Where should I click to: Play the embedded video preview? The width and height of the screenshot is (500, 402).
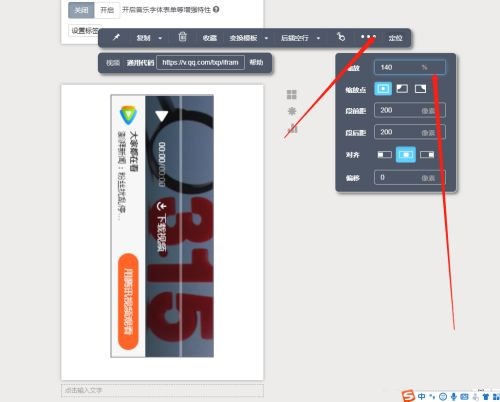point(162,115)
